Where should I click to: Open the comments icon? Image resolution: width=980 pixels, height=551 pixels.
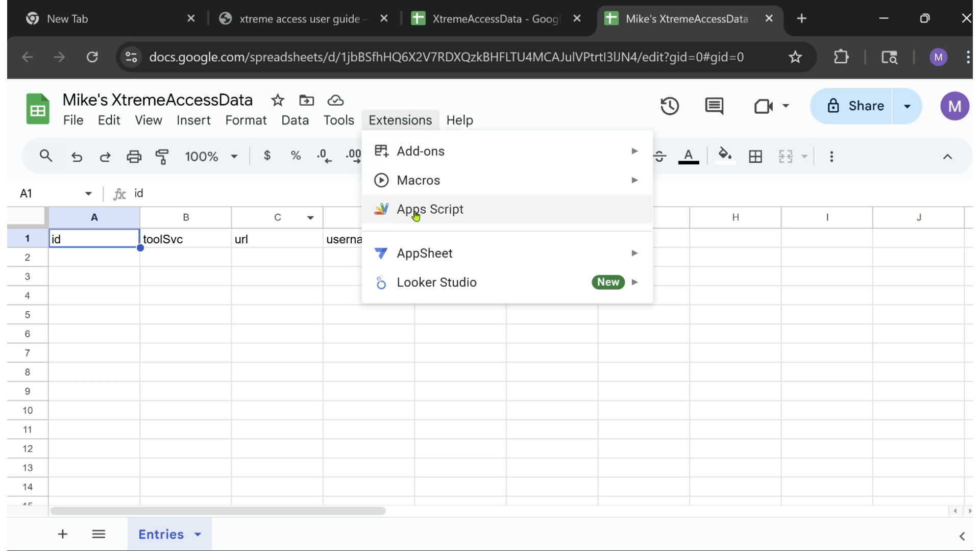[x=714, y=106]
